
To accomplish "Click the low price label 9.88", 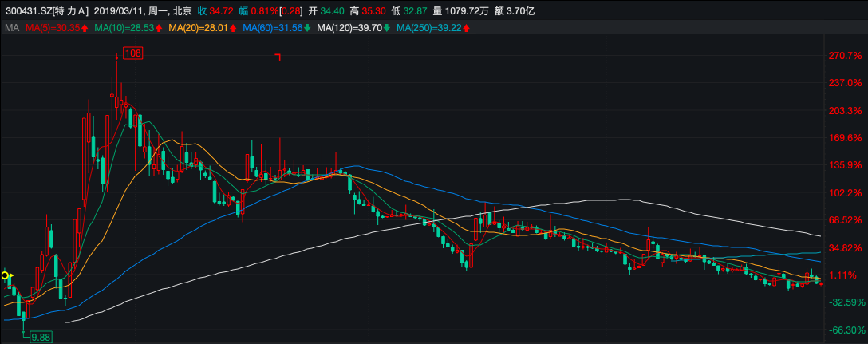I will pyautogui.click(x=40, y=338).
